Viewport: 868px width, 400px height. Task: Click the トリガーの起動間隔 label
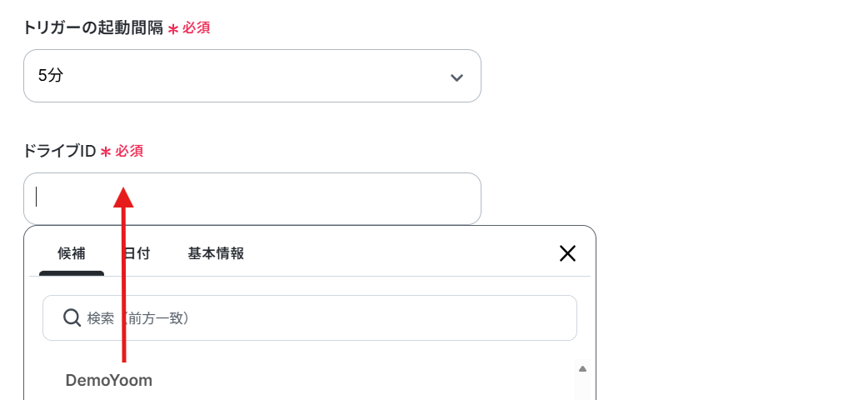coord(93,28)
